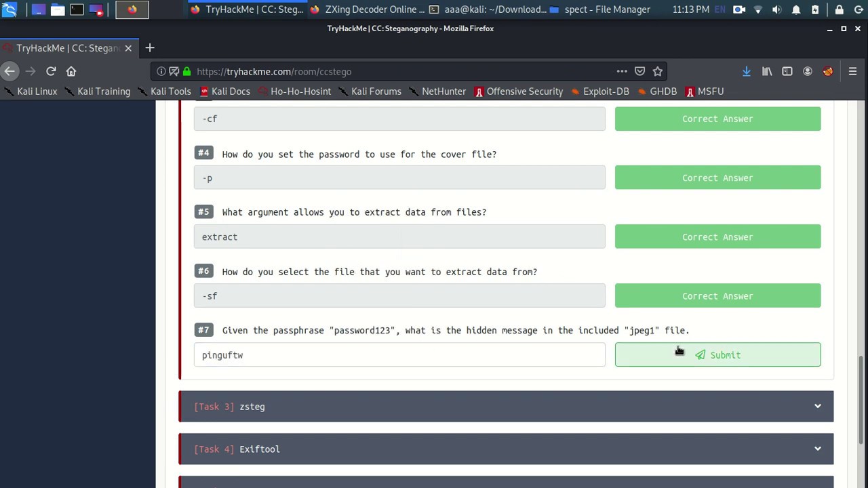Open the downloads arrow panel
Viewport: 868px width, 488px height.
click(x=747, y=71)
